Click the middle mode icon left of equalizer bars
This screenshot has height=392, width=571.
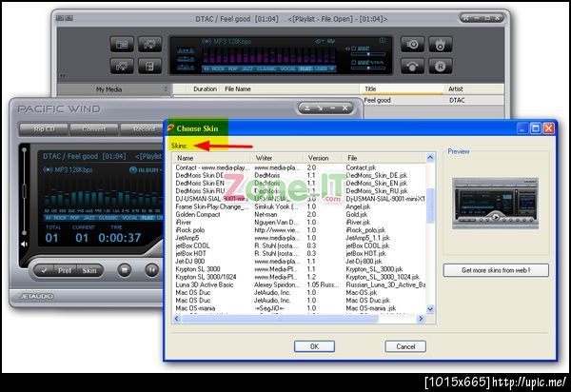[186, 59]
